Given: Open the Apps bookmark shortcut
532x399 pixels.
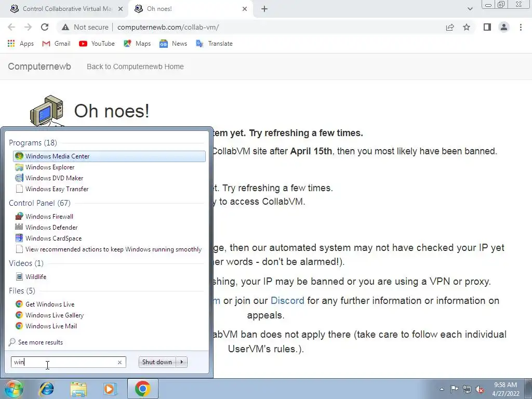Looking at the screenshot, I should (x=20, y=44).
